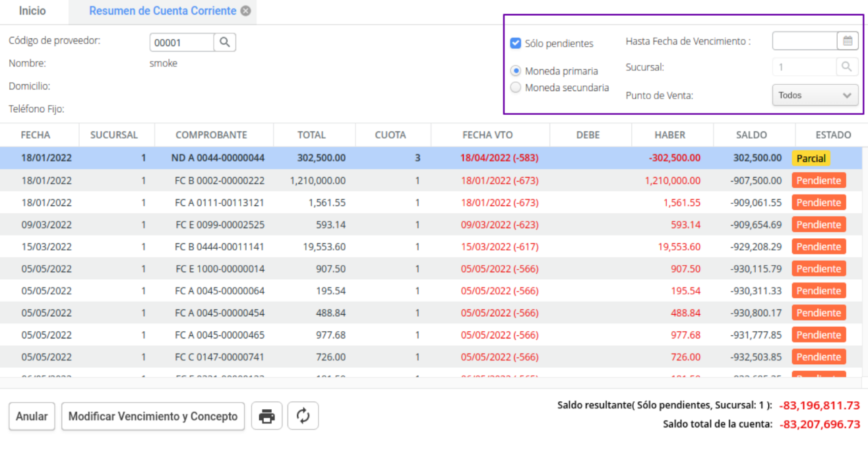Click the refresh arrows icon button
The height and width of the screenshot is (454, 868).
click(303, 416)
